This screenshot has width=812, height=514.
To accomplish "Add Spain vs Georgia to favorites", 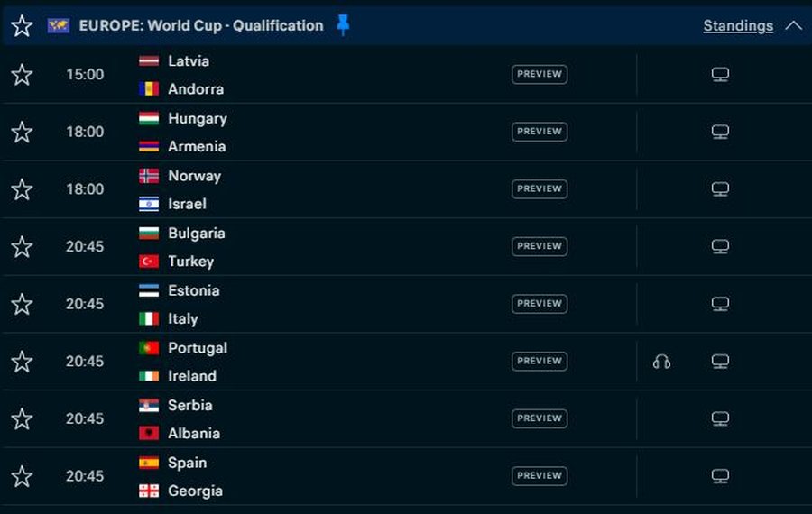I will click(22, 476).
